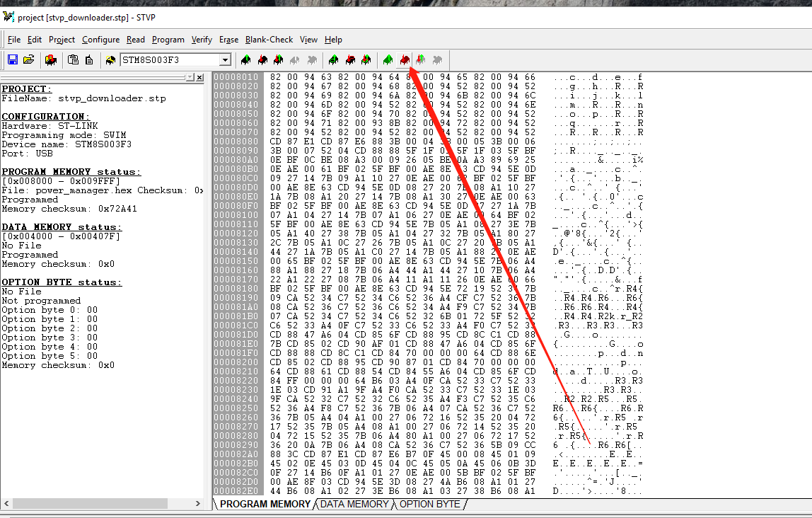Read active sectors with the middle group's green chip
Screen dimensions: 812x518
tap(334, 60)
